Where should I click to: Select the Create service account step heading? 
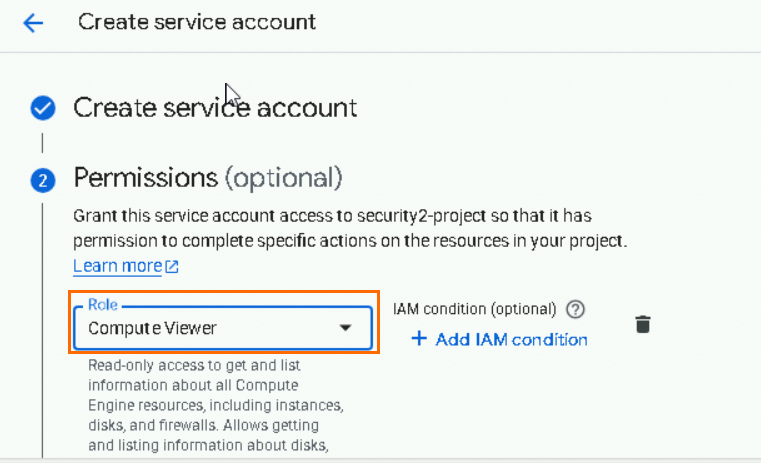[x=215, y=108]
